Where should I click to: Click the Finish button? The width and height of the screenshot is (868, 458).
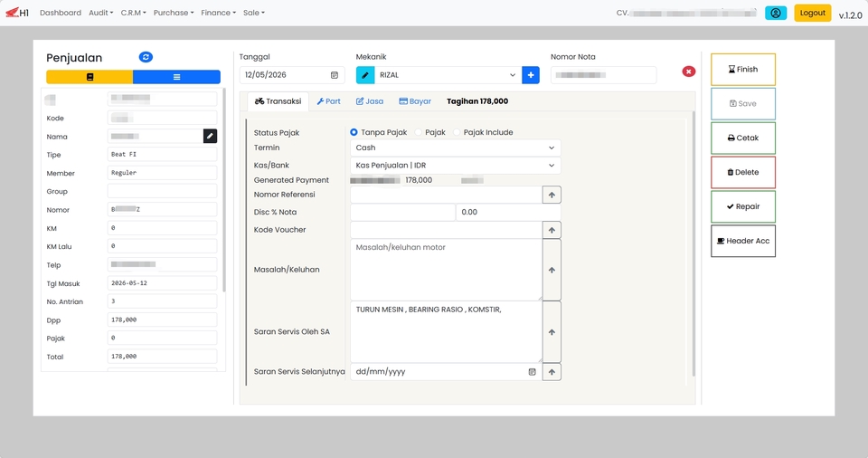[743, 70]
